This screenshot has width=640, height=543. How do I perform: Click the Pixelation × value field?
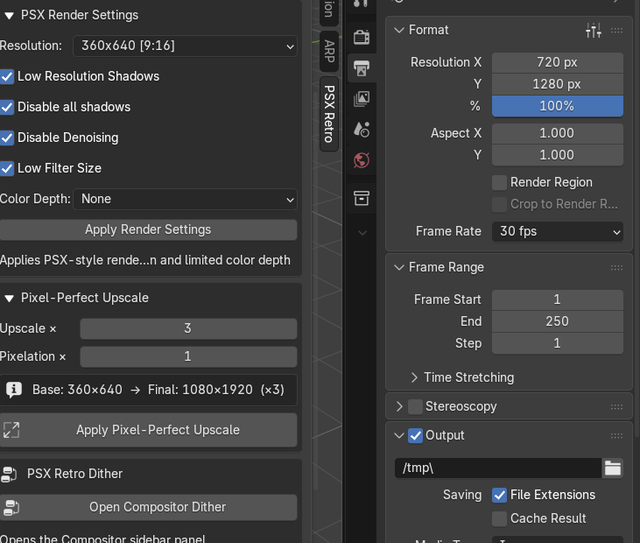point(188,357)
